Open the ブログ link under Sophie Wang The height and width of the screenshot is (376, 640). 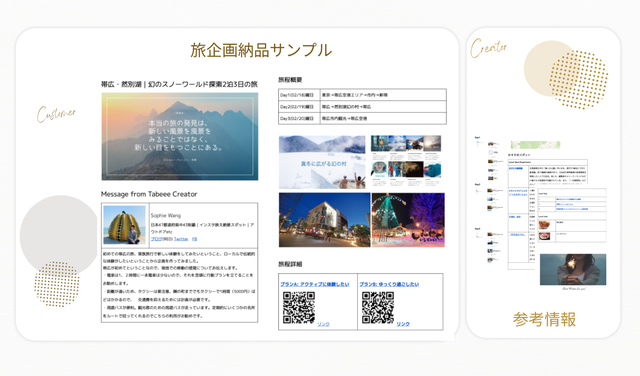click(x=156, y=239)
